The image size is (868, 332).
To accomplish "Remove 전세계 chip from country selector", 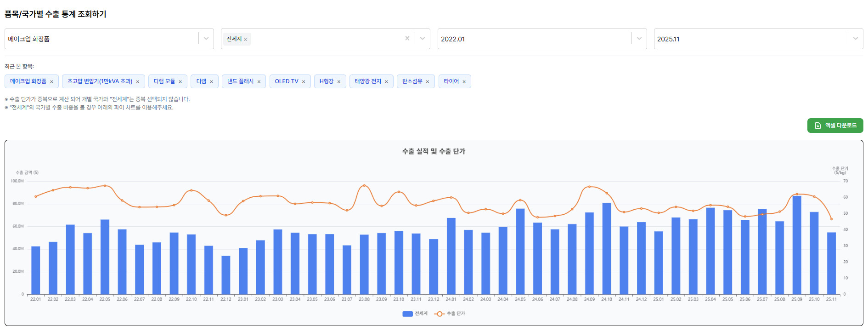I will (245, 40).
